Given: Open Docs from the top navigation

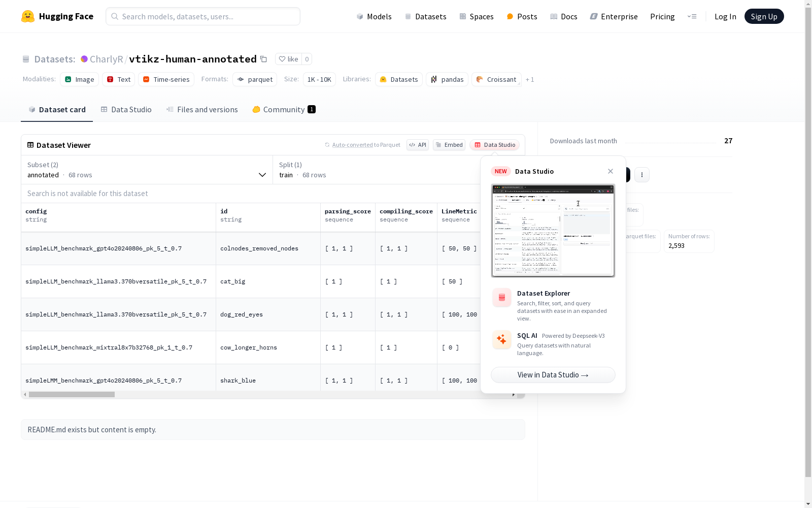Looking at the screenshot, I should [x=564, y=16].
